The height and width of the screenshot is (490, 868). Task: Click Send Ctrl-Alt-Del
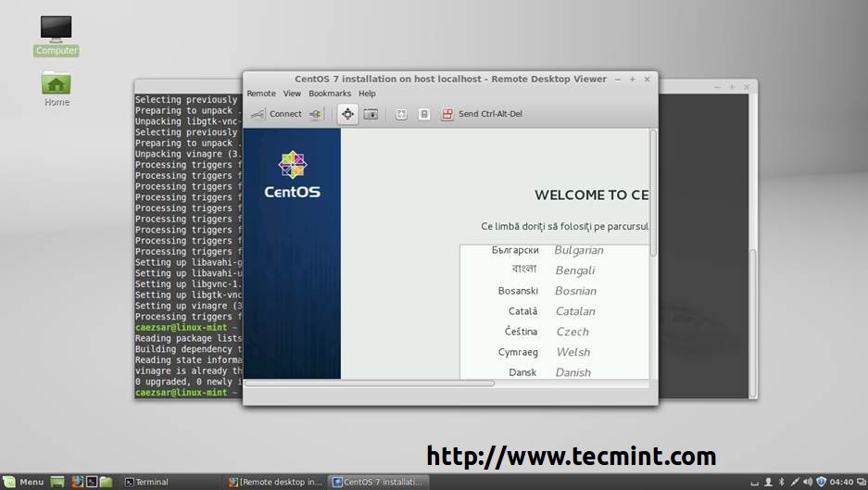click(482, 114)
